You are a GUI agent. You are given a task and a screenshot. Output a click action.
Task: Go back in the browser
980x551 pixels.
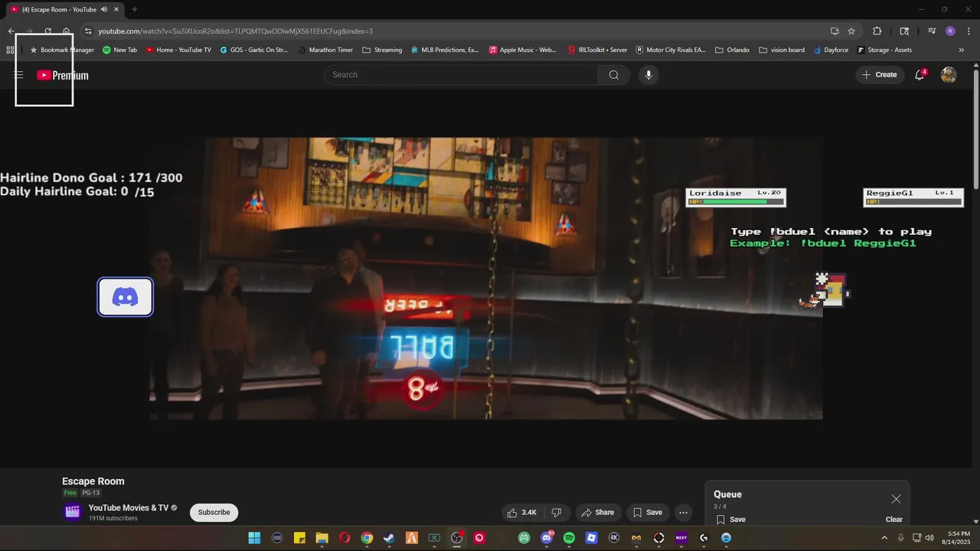(x=11, y=31)
